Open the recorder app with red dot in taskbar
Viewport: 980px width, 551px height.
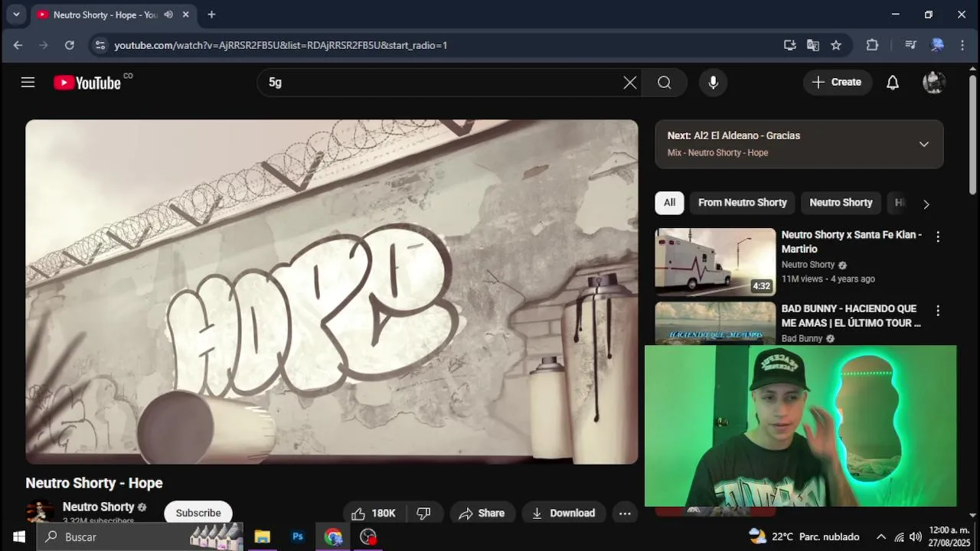(368, 536)
